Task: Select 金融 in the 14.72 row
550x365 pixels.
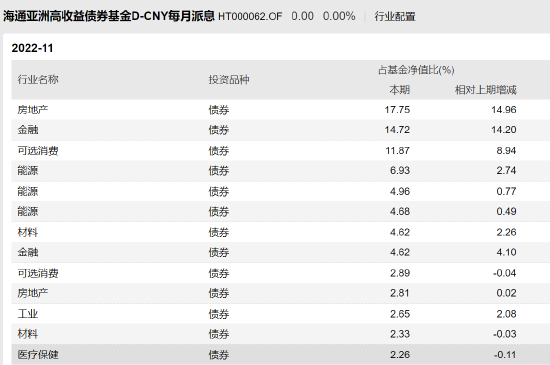Action: [28, 130]
